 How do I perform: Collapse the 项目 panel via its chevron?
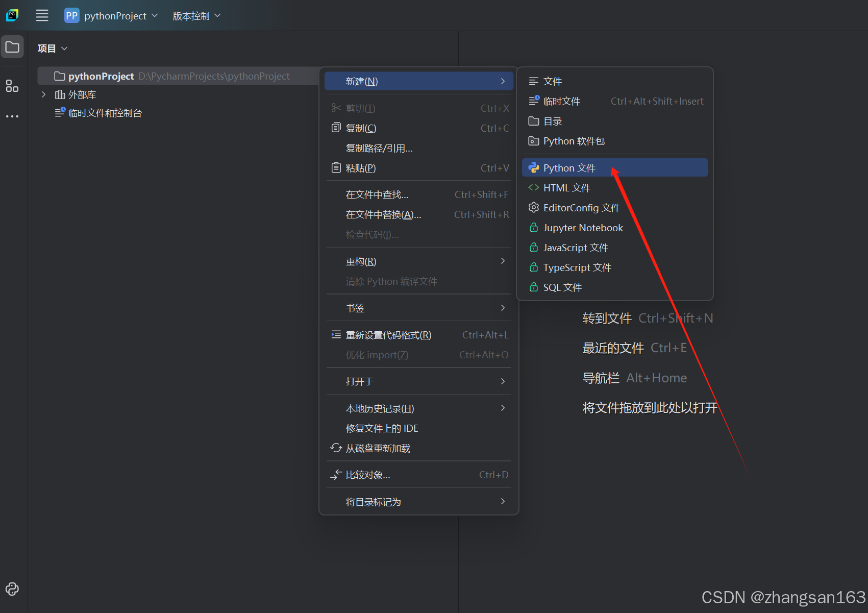[x=64, y=48]
